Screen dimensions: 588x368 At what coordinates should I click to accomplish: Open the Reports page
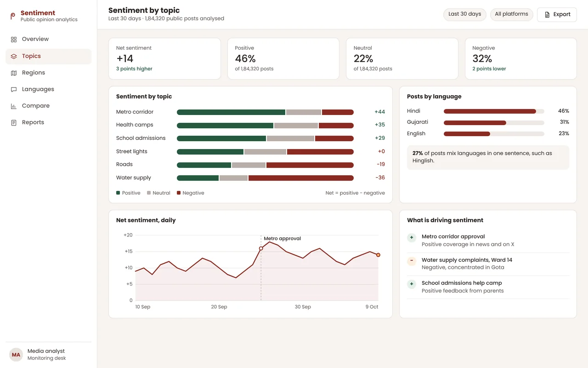point(48,122)
